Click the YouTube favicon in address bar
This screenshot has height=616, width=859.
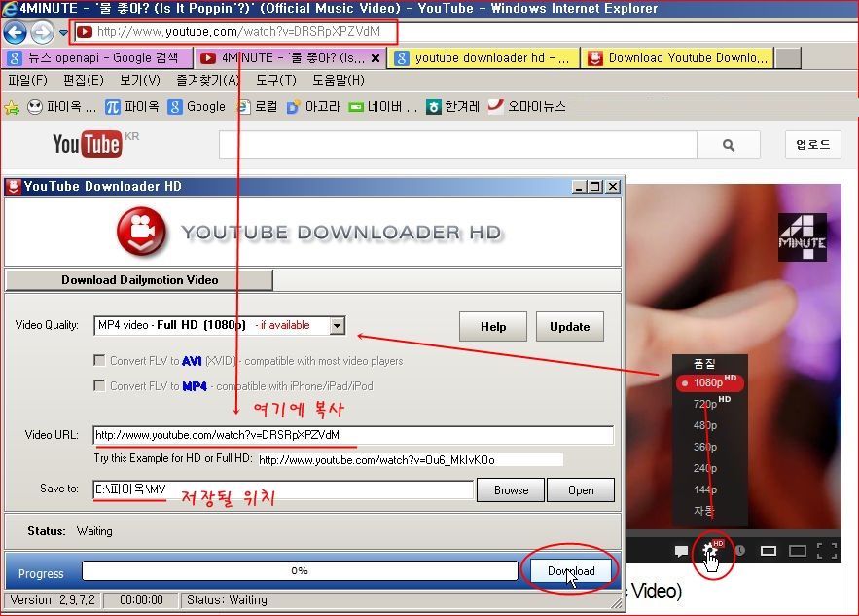point(85,32)
